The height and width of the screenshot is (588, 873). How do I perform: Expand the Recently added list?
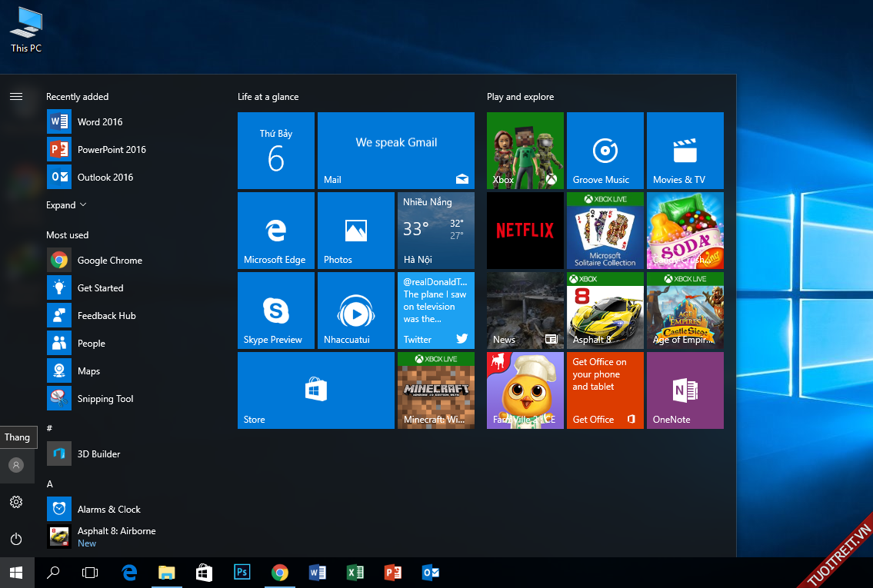66,205
